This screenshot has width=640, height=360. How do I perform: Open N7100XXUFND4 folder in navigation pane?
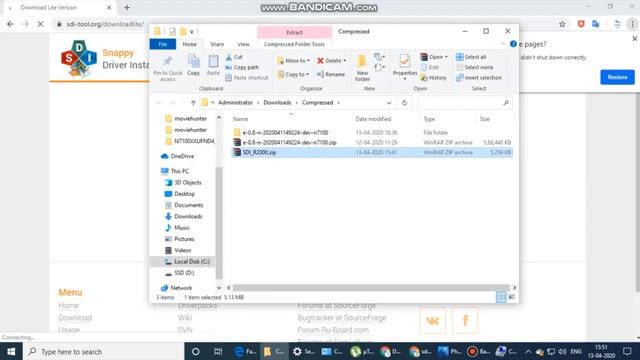click(x=194, y=141)
